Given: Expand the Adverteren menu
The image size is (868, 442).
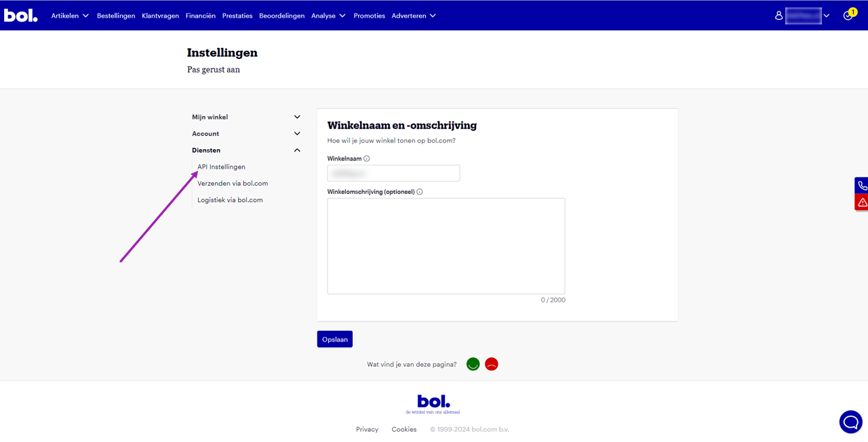Looking at the screenshot, I should tap(414, 16).
